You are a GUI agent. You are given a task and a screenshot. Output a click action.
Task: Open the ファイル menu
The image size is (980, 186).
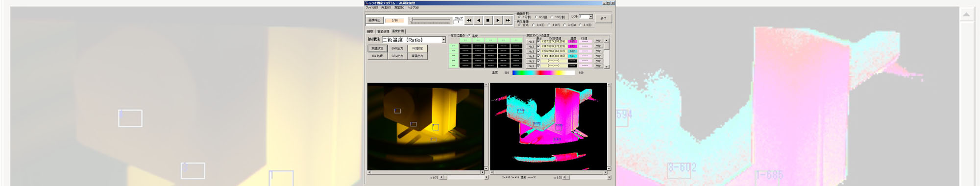(x=372, y=8)
